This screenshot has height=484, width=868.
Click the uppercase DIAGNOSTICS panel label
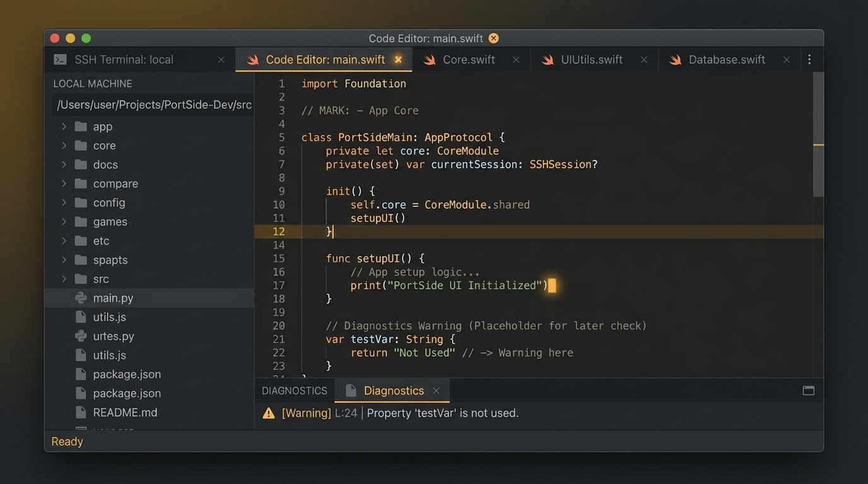[x=295, y=391]
